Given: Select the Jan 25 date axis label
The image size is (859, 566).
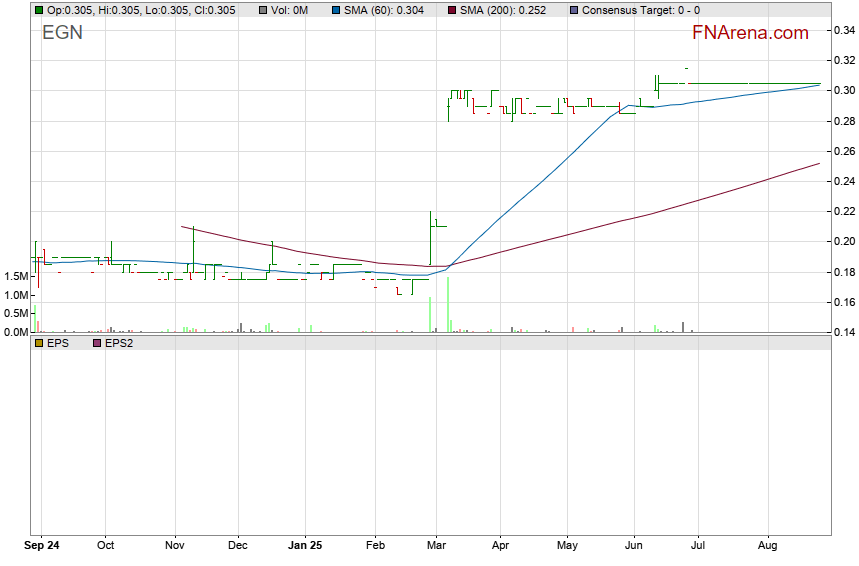Looking at the screenshot, I should point(304,546).
